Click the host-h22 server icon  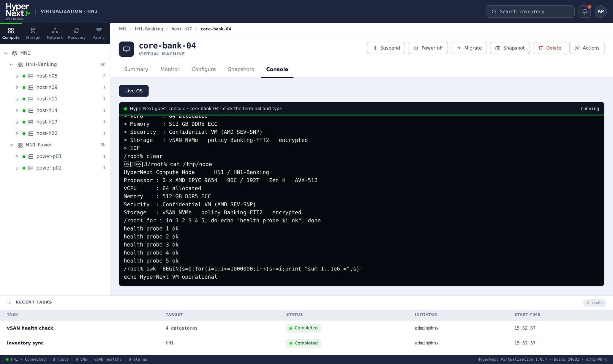[x=31, y=134]
